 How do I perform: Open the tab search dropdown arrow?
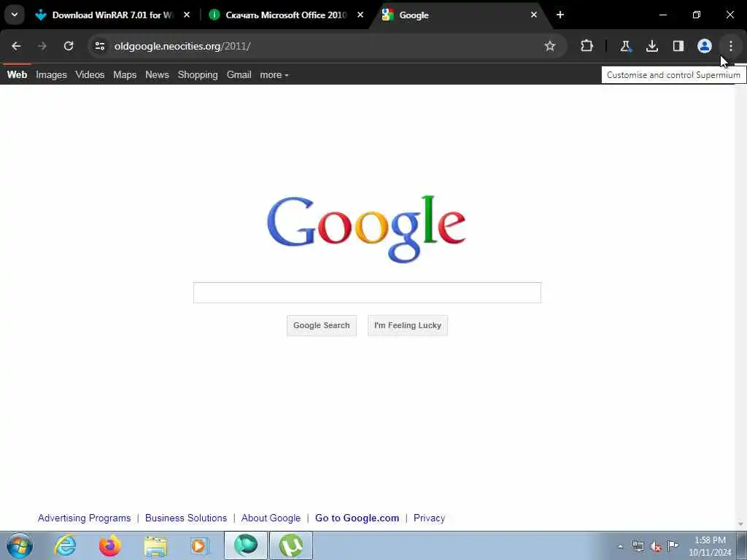15,15
